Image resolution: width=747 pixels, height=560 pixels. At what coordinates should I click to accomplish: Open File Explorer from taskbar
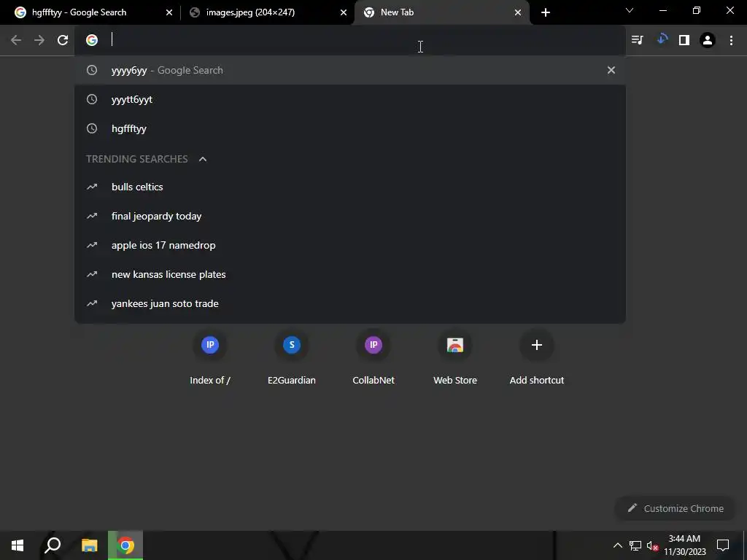89,545
